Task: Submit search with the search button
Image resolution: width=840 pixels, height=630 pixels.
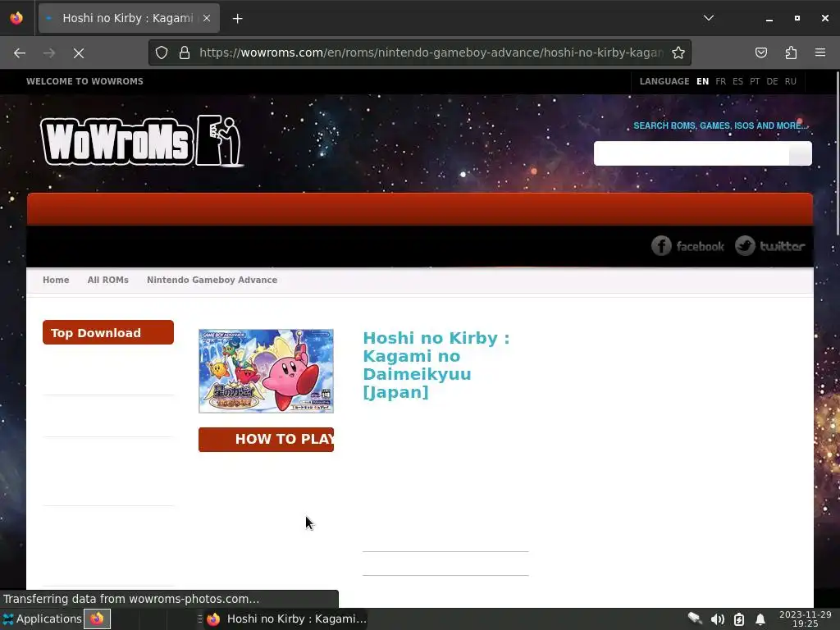Action: tap(801, 153)
